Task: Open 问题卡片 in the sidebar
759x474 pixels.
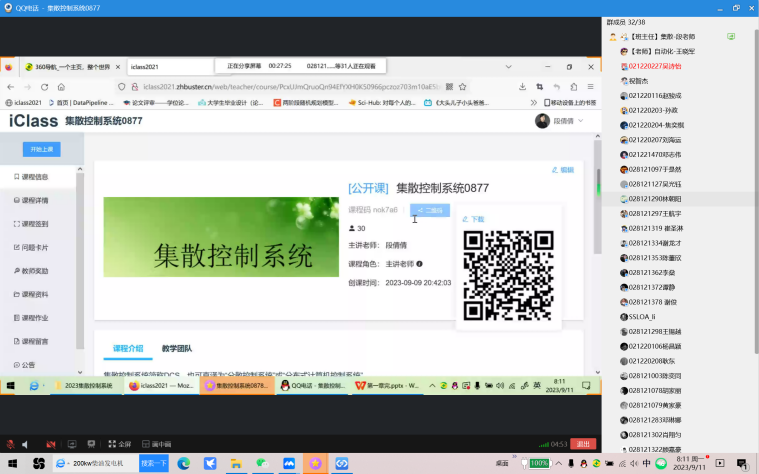Action: click(35, 246)
